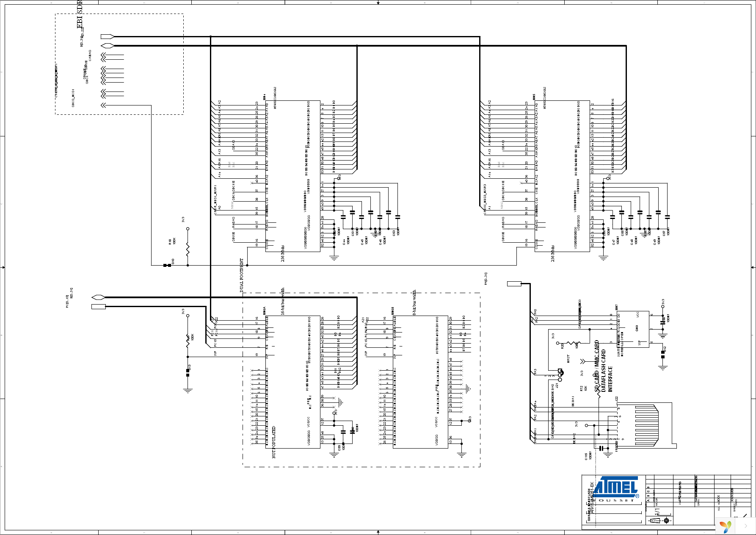Select the '16-bit bus width' label
This screenshot has width=756, height=535.
[283, 301]
